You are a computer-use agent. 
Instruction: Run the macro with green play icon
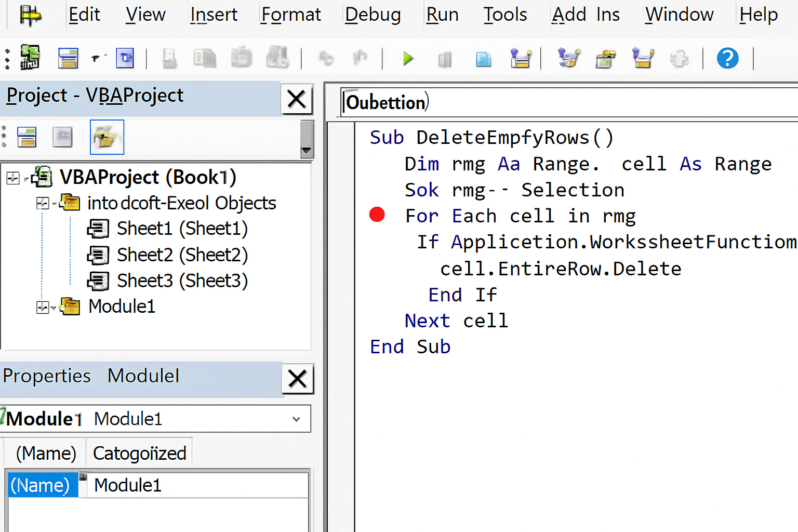point(408,58)
